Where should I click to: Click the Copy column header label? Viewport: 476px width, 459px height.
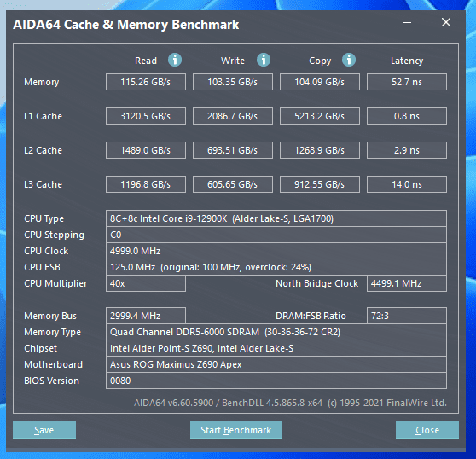[x=320, y=61]
